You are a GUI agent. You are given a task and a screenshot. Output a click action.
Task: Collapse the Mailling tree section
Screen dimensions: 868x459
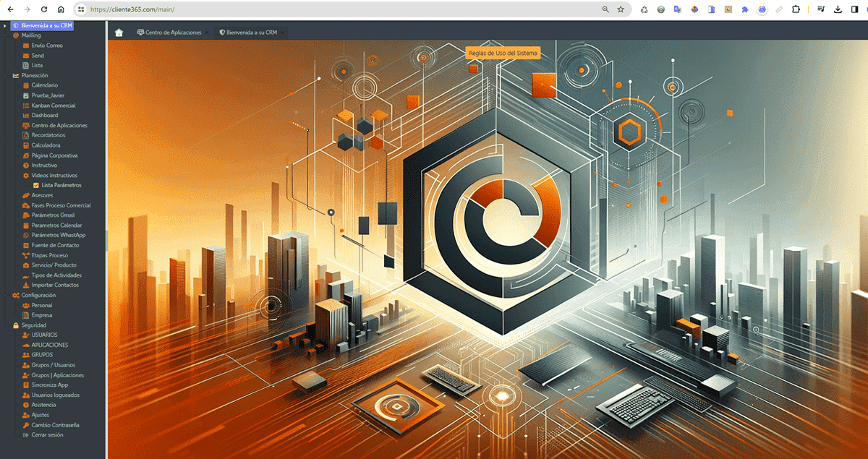[x=7, y=35]
